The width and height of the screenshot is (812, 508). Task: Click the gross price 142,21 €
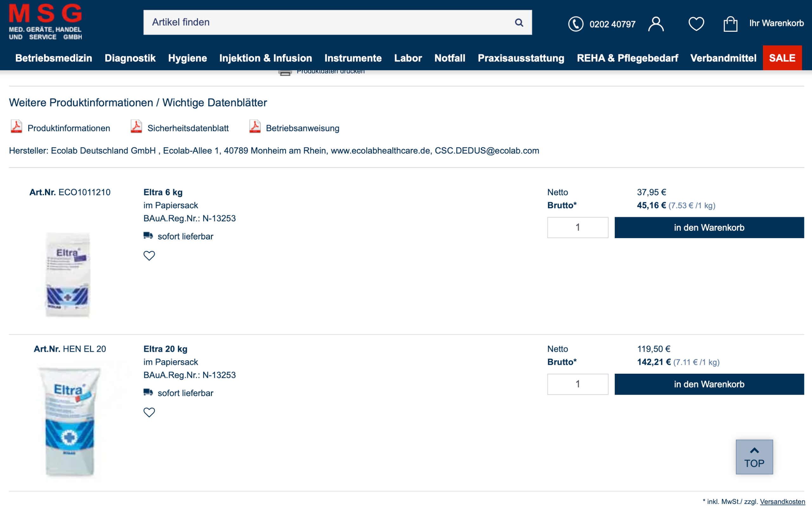coord(654,362)
